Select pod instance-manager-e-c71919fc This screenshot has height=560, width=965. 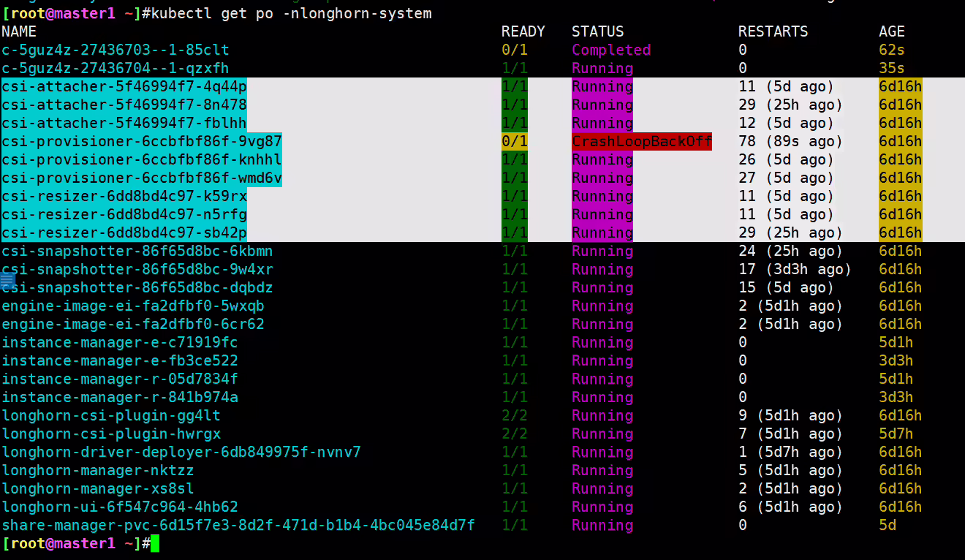click(x=120, y=342)
